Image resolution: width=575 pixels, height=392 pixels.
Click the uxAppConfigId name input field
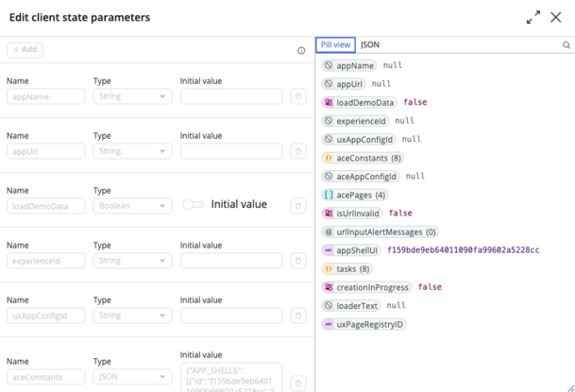point(46,315)
